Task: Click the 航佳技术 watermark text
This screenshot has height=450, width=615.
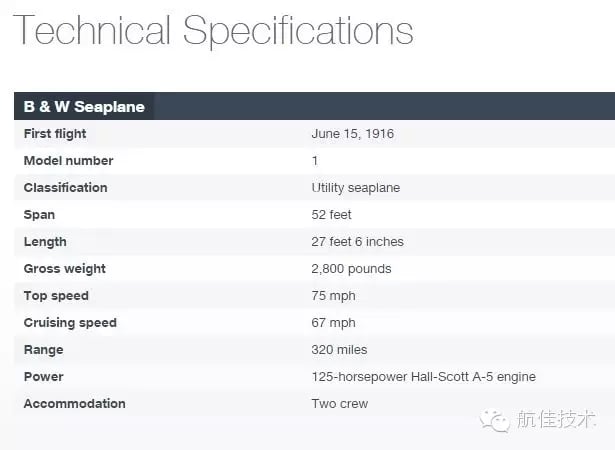Action: (x=557, y=419)
